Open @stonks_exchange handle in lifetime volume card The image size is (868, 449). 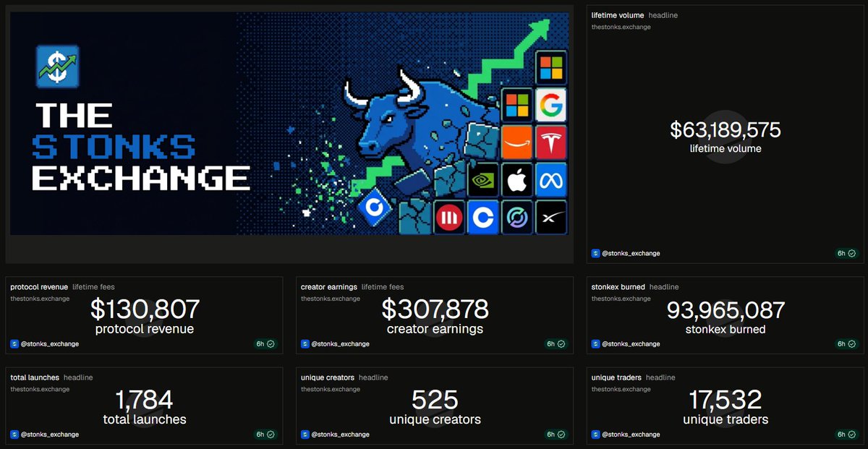coord(631,254)
